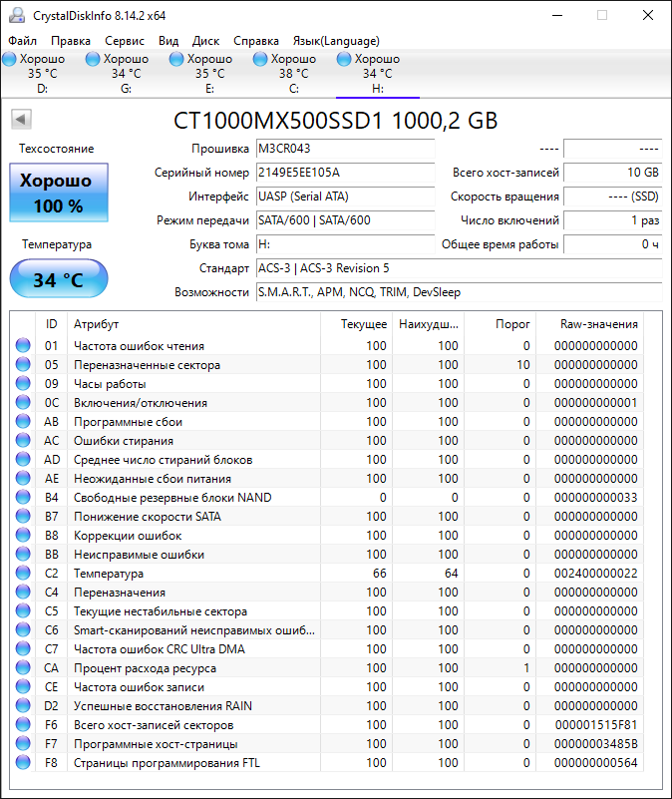This screenshot has width=672, height=799.
Task: Click status orb for attribute F6 row
Action: (x=23, y=724)
